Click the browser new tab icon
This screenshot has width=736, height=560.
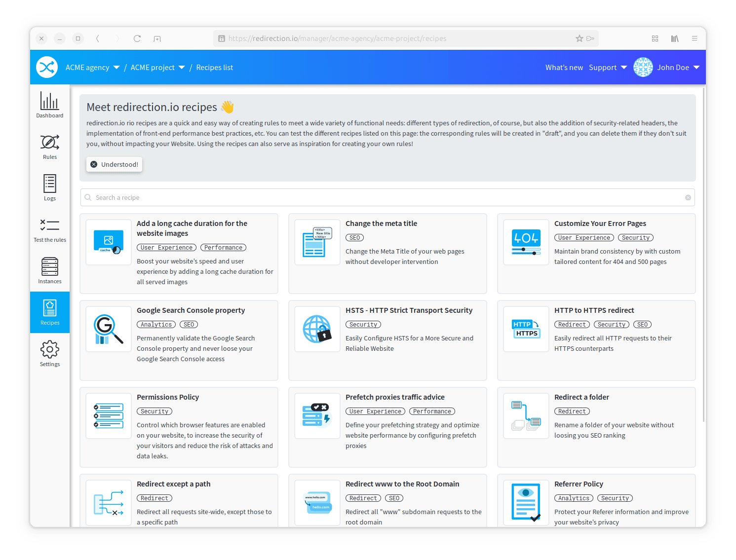tap(157, 38)
